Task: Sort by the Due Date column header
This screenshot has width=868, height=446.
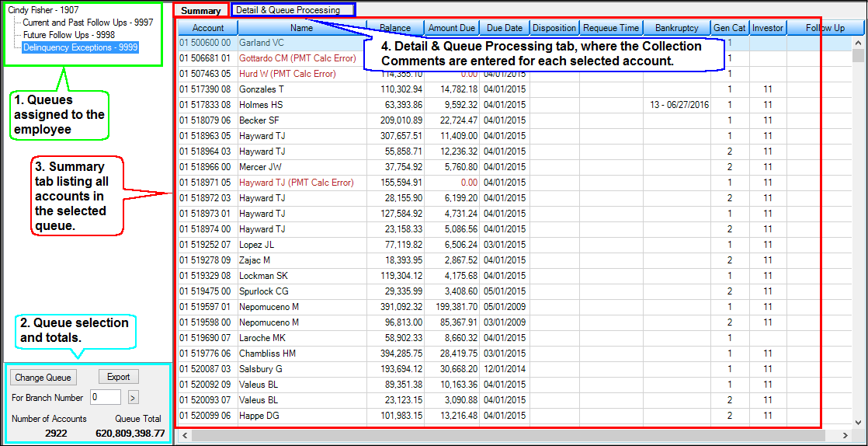Action: pos(505,28)
